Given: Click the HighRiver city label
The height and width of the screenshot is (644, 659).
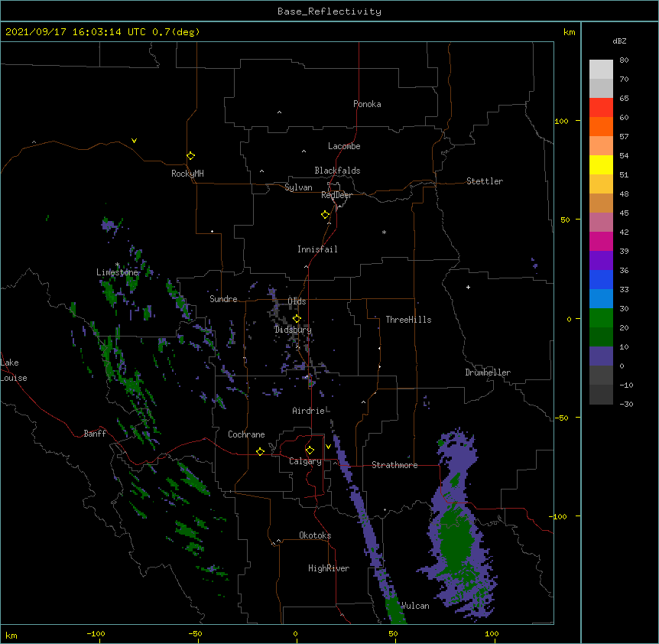Looking at the screenshot, I should [329, 568].
